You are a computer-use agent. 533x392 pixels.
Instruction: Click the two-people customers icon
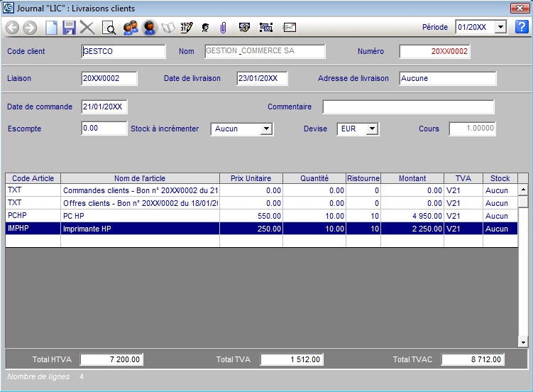tap(130, 28)
